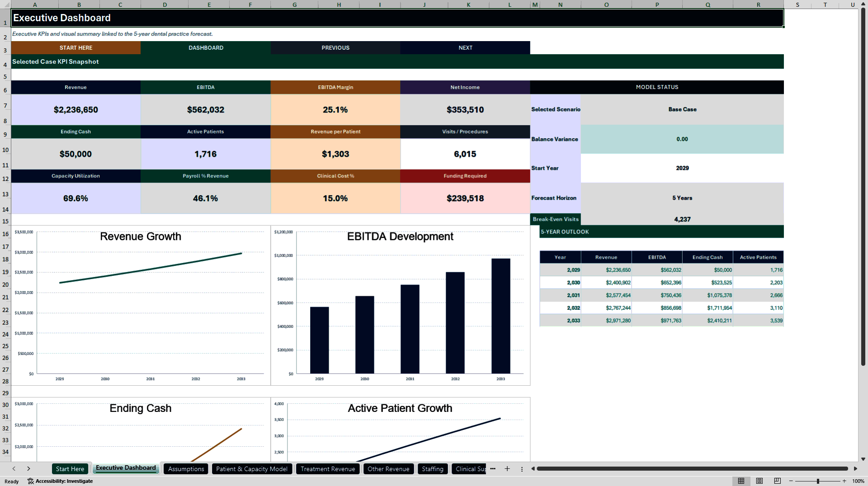
Task: Click Funding Required value $239,518
Action: [x=465, y=198]
